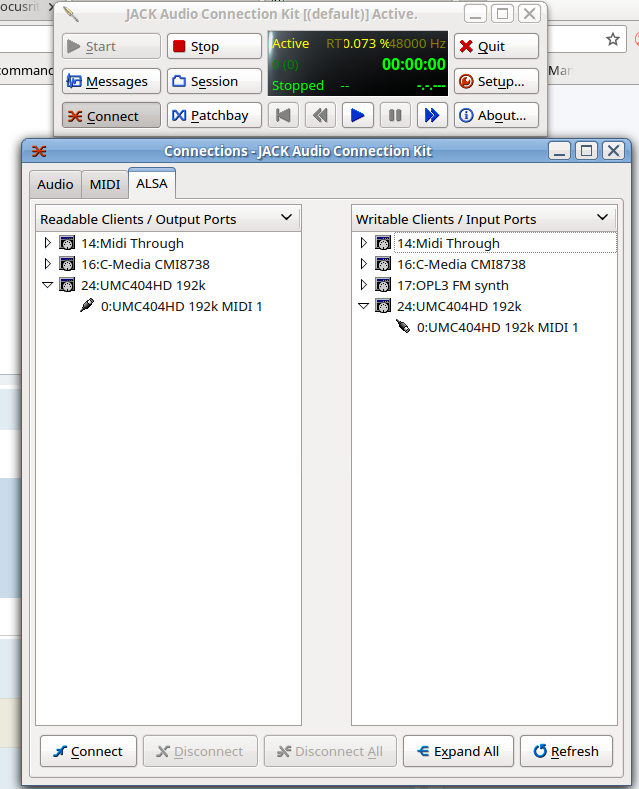Select 16:C-Media CMI8738 icon in input ports
This screenshot has width=639, height=789.
click(383, 264)
